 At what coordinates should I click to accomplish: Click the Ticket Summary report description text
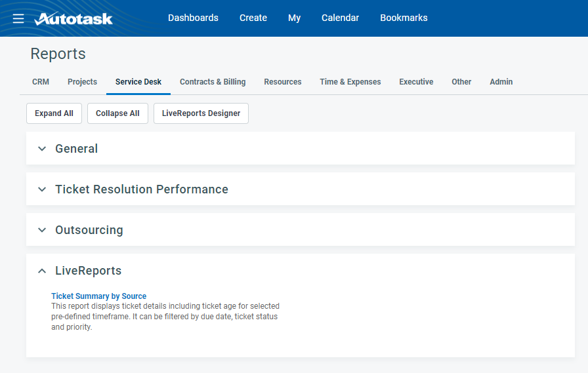click(165, 317)
